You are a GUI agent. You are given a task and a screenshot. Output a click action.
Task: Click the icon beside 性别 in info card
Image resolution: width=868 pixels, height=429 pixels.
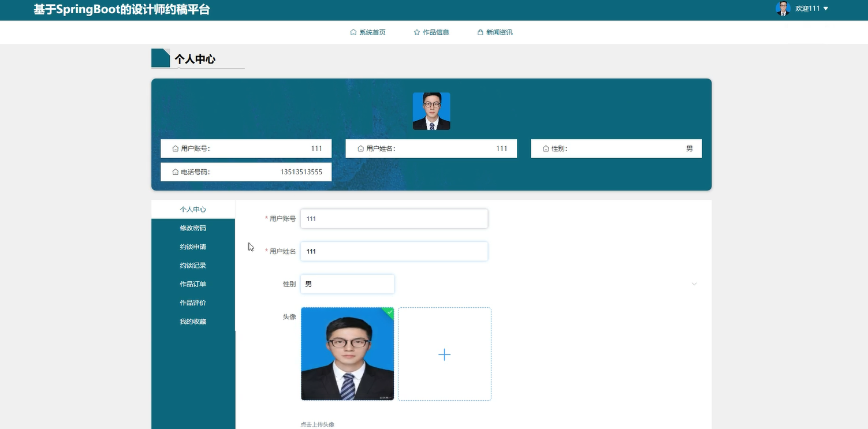(x=545, y=148)
